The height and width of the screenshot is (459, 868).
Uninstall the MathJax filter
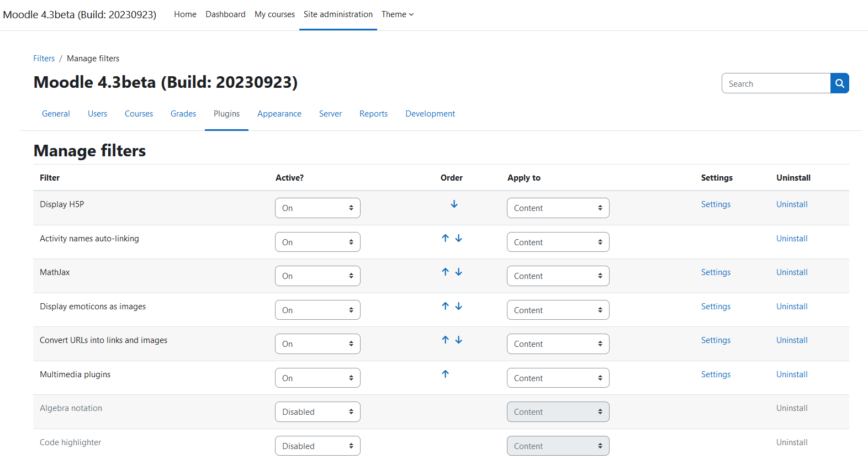tap(792, 272)
